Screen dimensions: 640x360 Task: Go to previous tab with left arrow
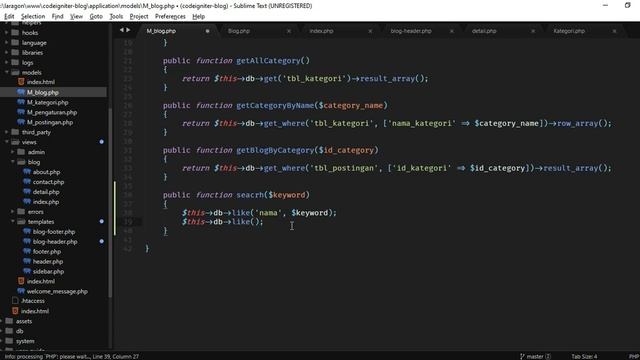(122, 30)
